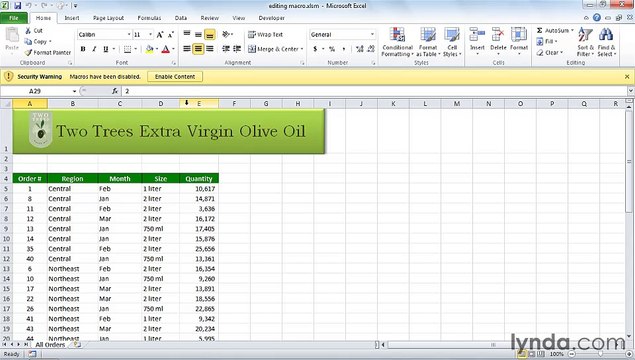The height and width of the screenshot is (360, 635).
Task: Open the Fill dropdown
Action: (547, 41)
